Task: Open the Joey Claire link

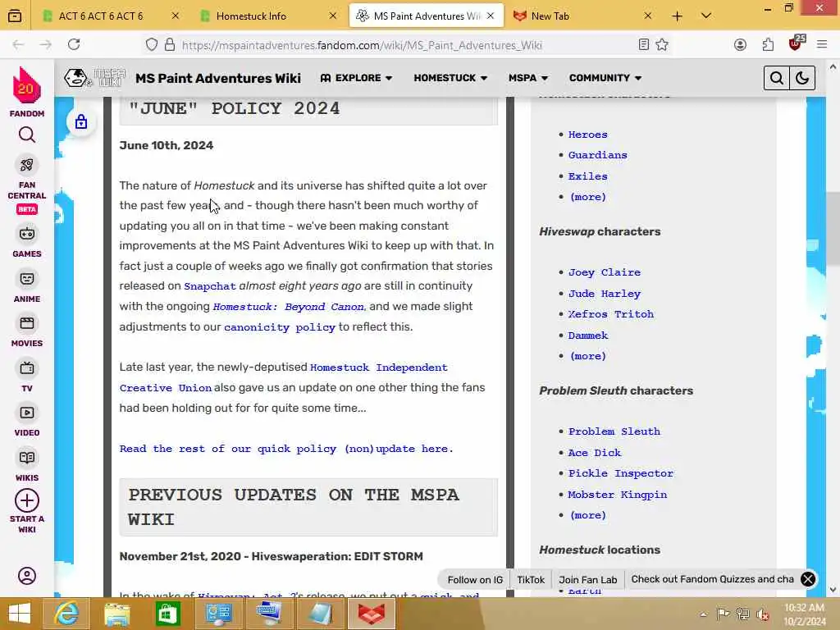Action: click(604, 272)
